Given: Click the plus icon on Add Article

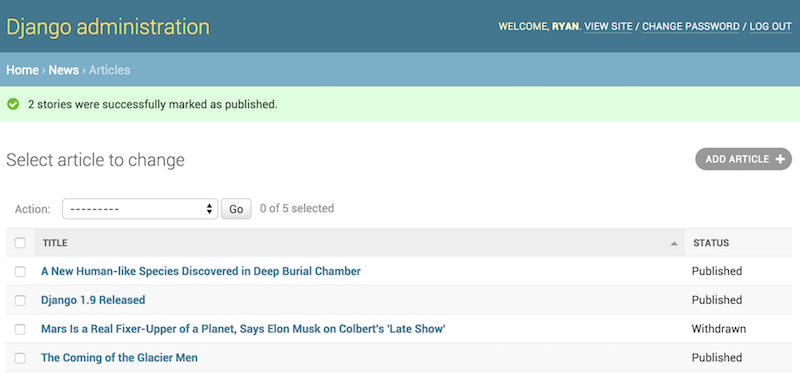Looking at the screenshot, I should 780,159.
